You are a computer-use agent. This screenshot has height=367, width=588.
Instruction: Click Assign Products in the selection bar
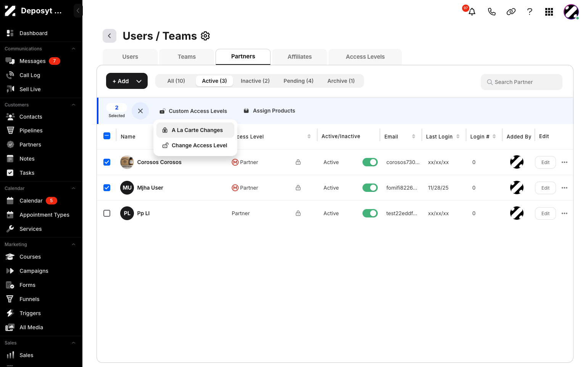pos(269,111)
